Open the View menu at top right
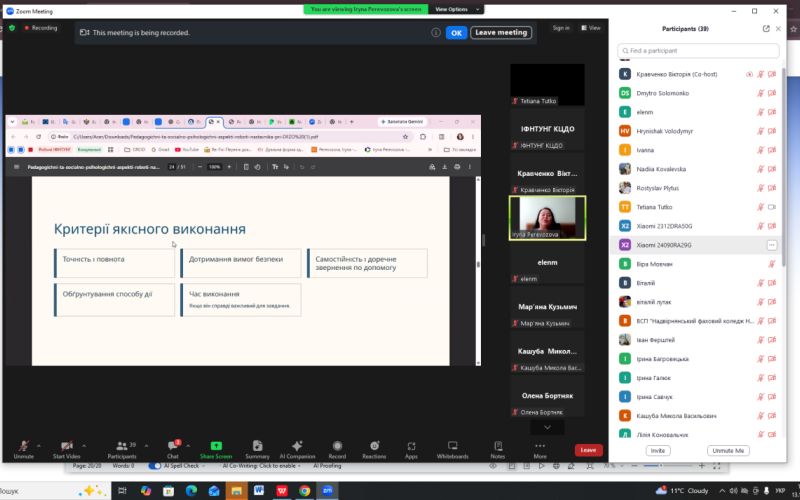The image size is (800, 500). coord(591,28)
